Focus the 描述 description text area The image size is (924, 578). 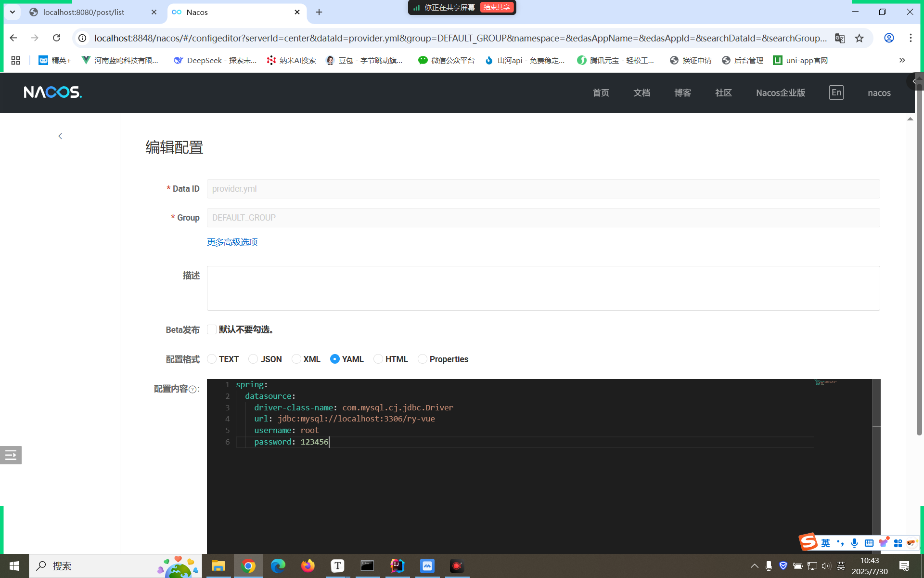(543, 288)
